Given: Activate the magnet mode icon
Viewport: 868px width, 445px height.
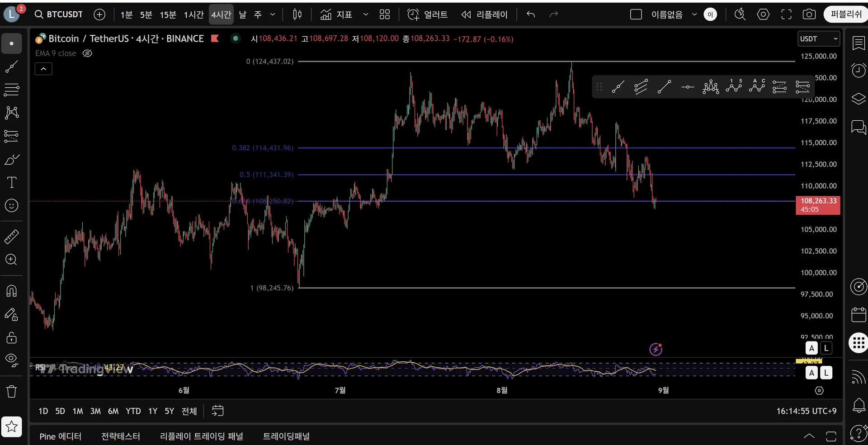Looking at the screenshot, I should tap(12, 290).
